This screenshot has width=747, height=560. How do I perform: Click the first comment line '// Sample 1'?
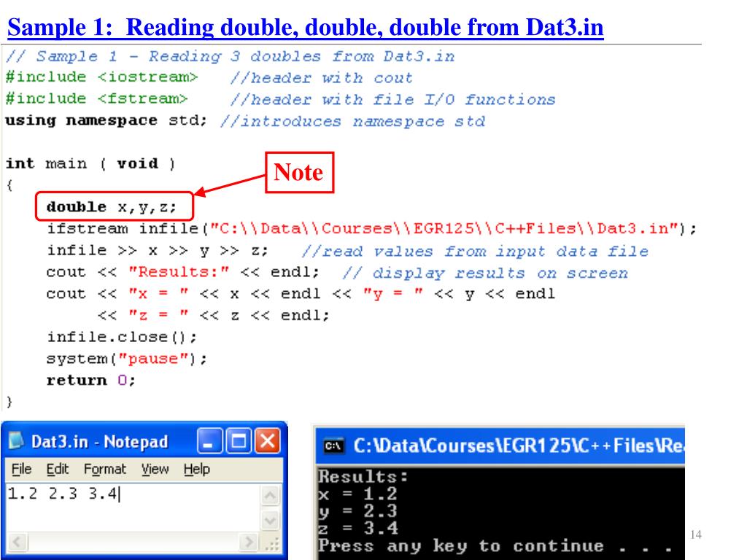pyautogui.click(x=230, y=56)
